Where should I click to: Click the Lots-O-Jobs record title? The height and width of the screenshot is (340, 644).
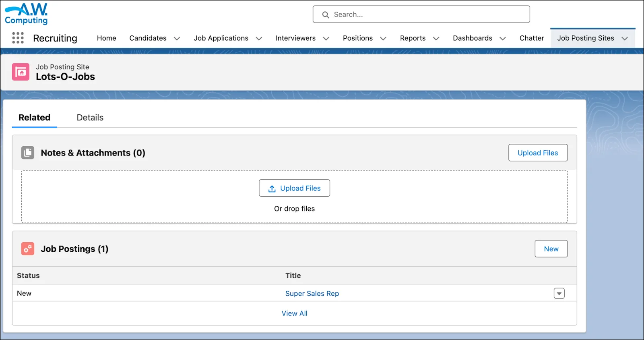65,77
